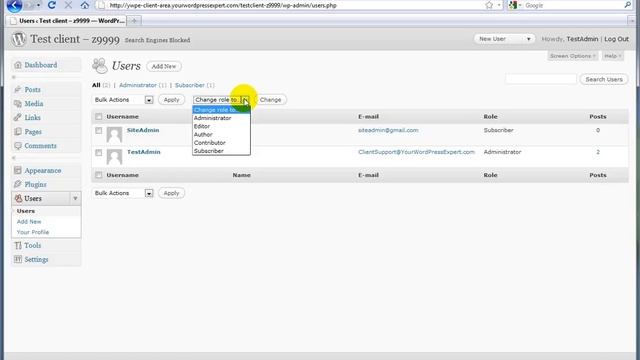
Task: Tick the select-all checkbox in table footer
Action: coord(98,175)
